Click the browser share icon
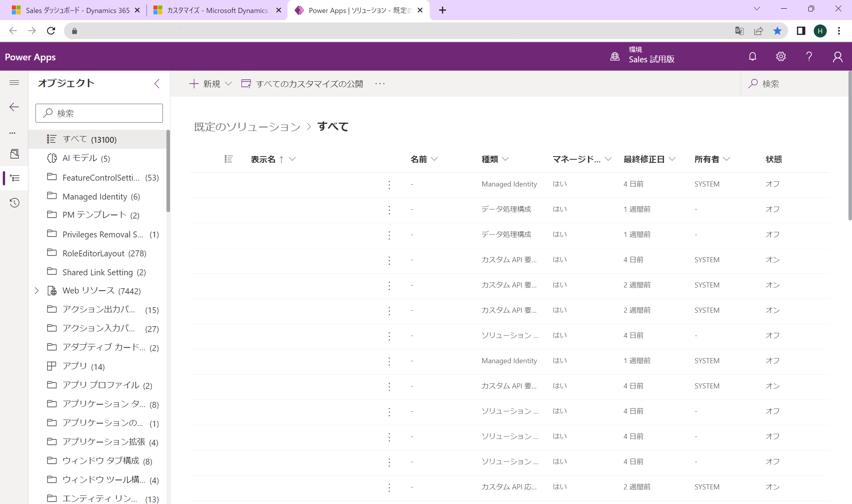This screenshot has width=852, height=504. [759, 31]
